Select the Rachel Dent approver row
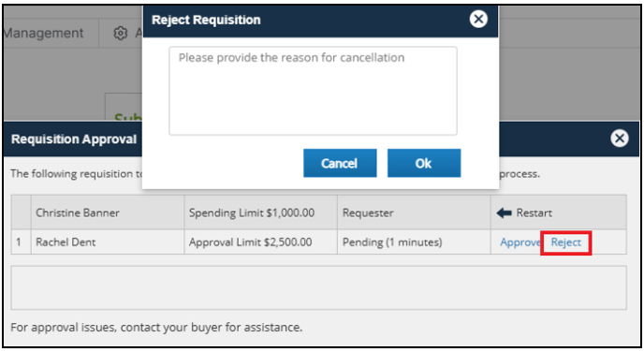The image size is (644, 351). [318, 241]
